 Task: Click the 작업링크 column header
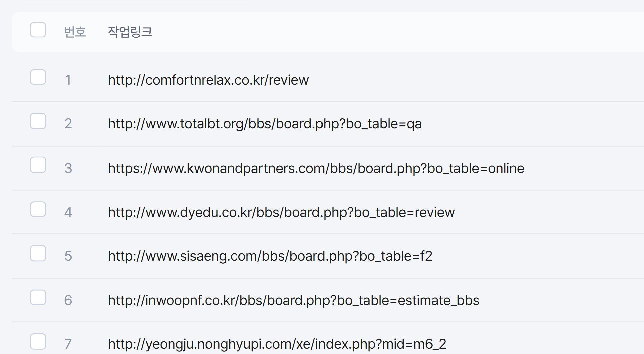pyautogui.click(x=130, y=32)
